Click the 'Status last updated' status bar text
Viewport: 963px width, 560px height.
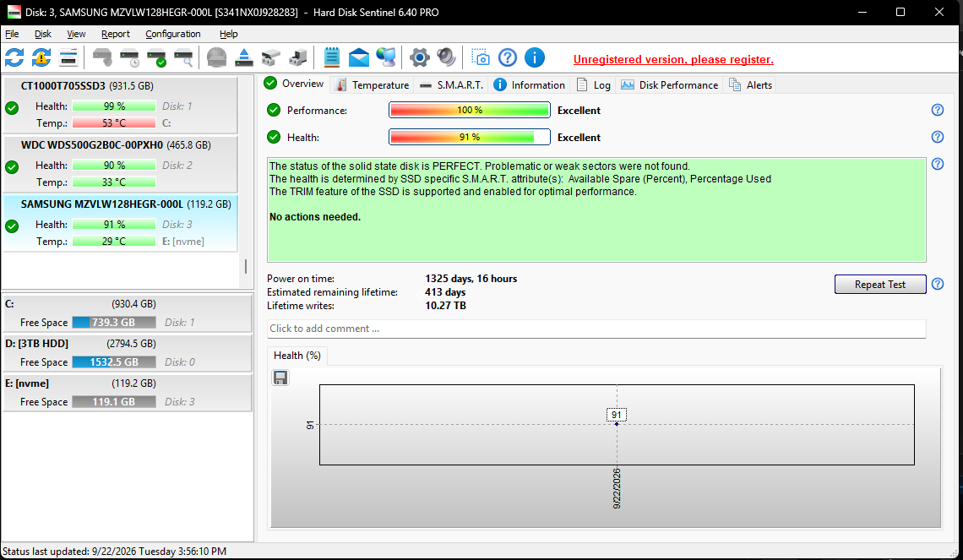(x=114, y=552)
